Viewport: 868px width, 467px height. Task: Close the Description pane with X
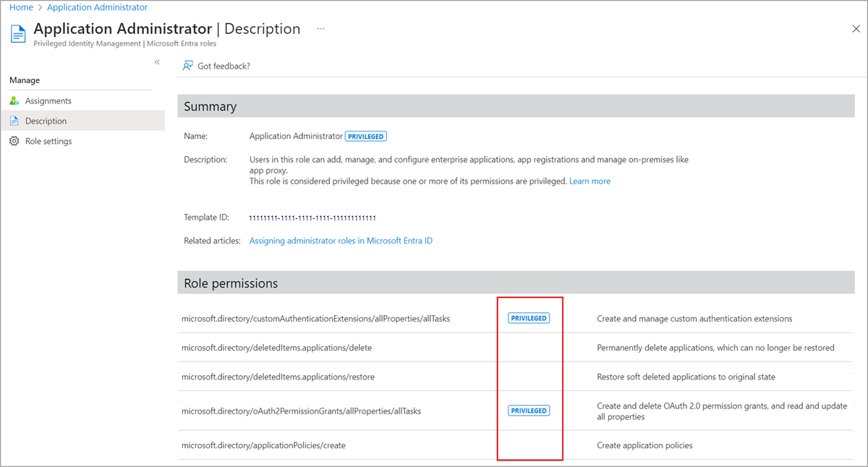pos(856,29)
